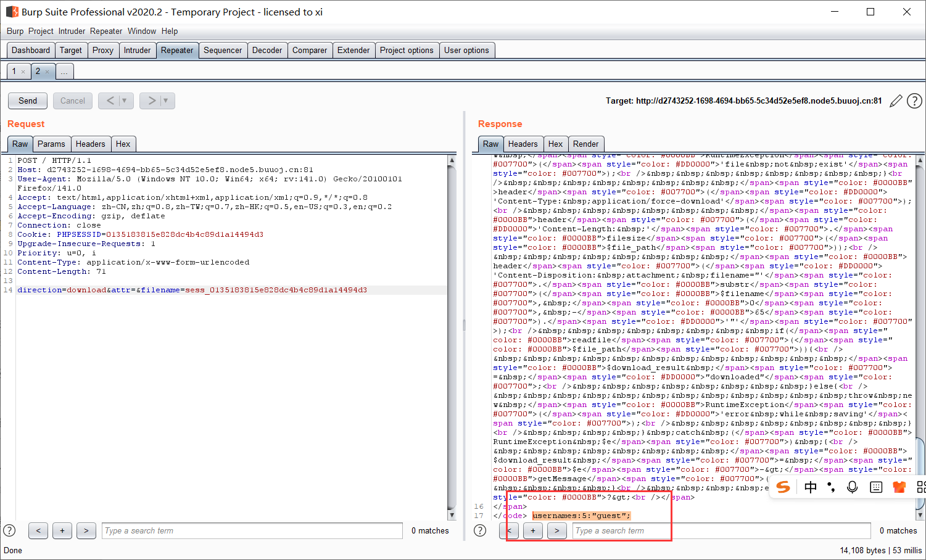Show request Headers view

[x=91, y=144]
